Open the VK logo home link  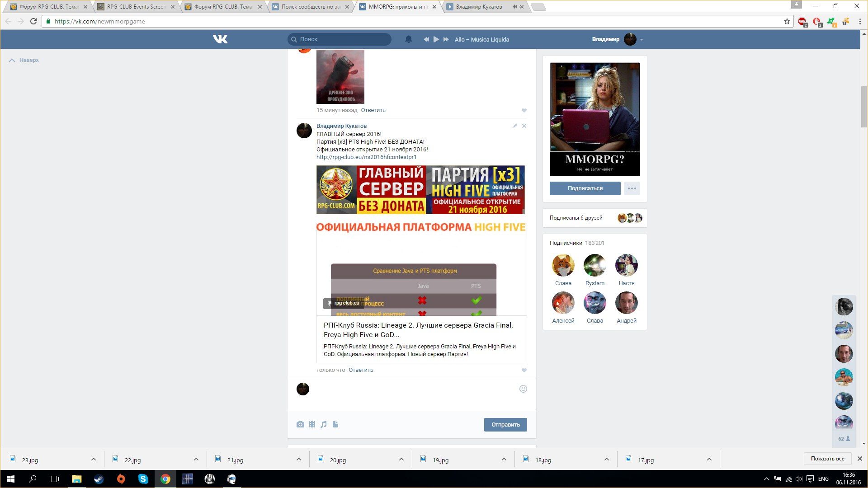pos(220,39)
